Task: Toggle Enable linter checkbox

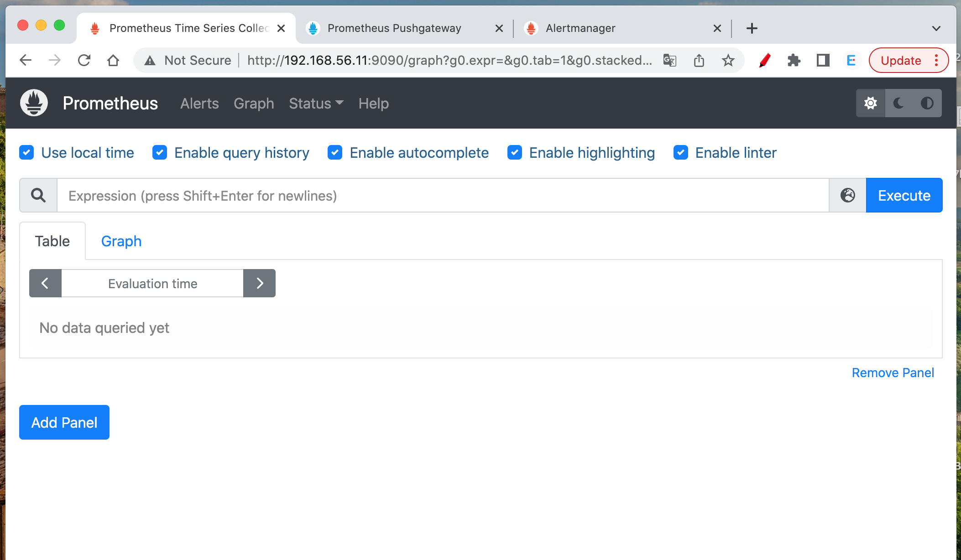Action: pyautogui.click(x=681, y=152)
